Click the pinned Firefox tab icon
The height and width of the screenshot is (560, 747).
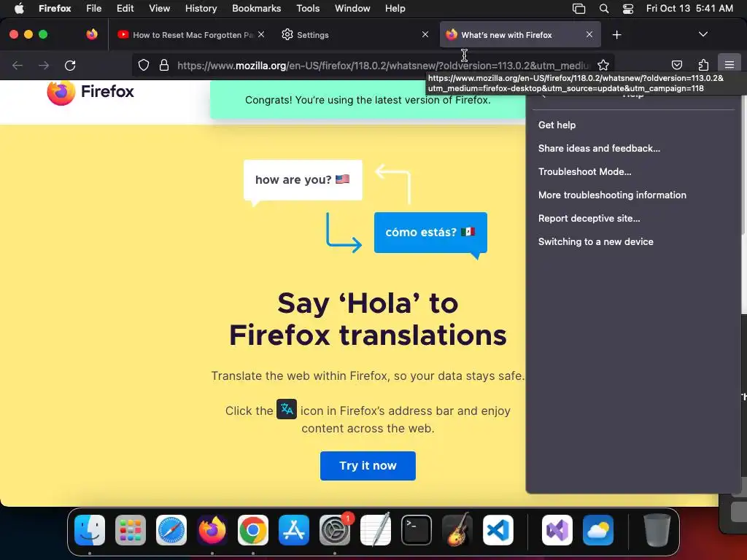(x=92, y=34)
